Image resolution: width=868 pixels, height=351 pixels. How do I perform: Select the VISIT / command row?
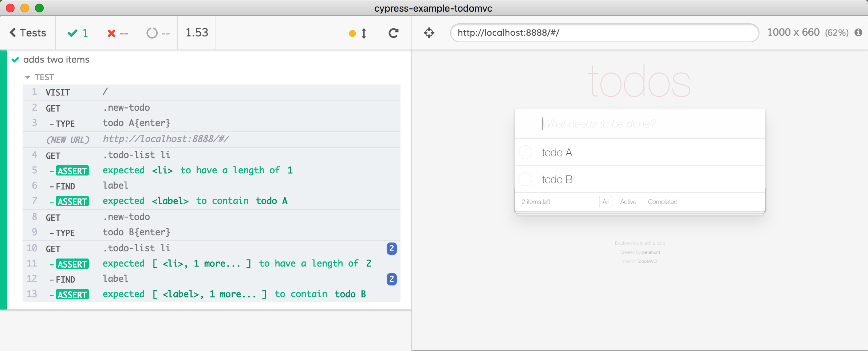pyautogui.click(x=211, y=92)
